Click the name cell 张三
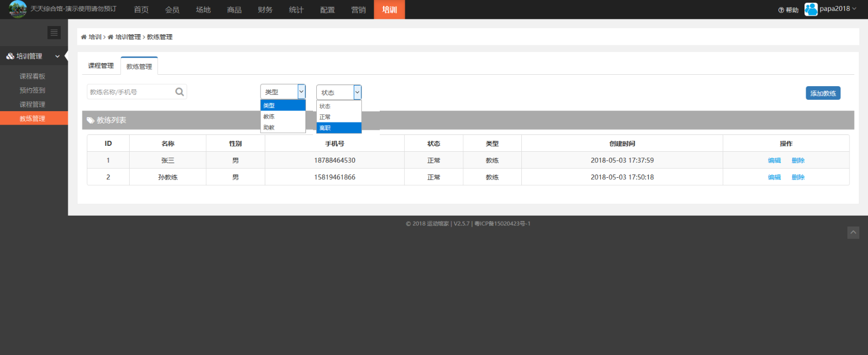 coord(168,160)
